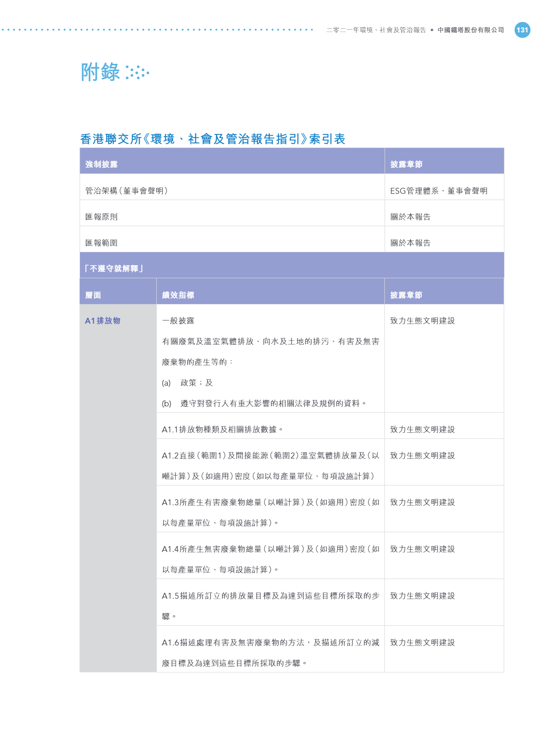
Task: Click the 「不遵守就解釋」 section header
Action: point(114,269)
